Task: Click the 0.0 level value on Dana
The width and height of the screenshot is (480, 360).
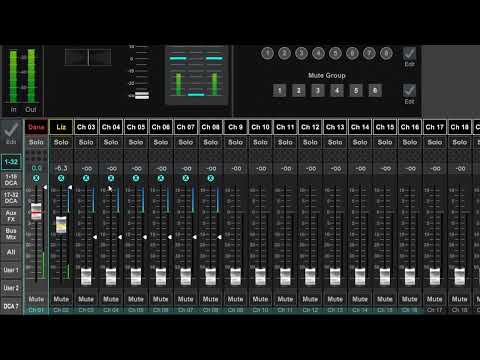Action: (x=36, y=168)
